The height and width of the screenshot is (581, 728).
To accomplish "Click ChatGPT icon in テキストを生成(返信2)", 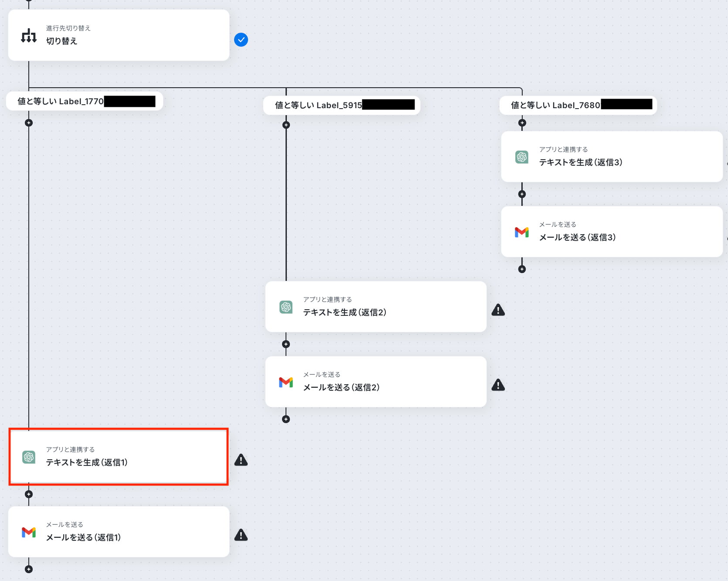I will [x=286, y=307].
